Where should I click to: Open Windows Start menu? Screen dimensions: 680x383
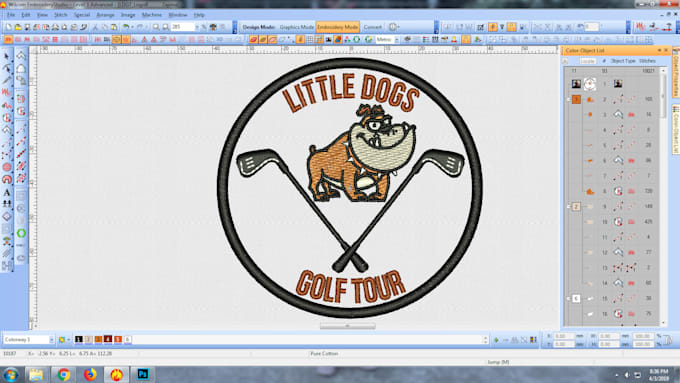(x=10, y=374)
